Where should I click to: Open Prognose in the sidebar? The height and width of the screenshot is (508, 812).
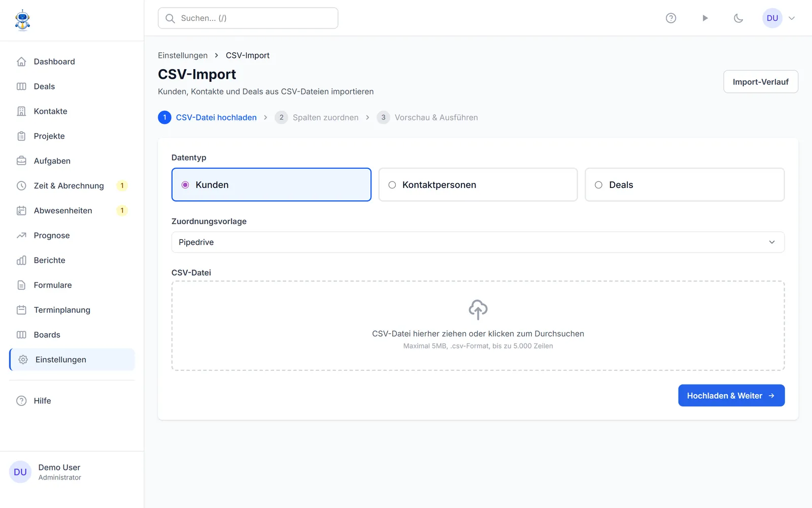coord(72,236)
